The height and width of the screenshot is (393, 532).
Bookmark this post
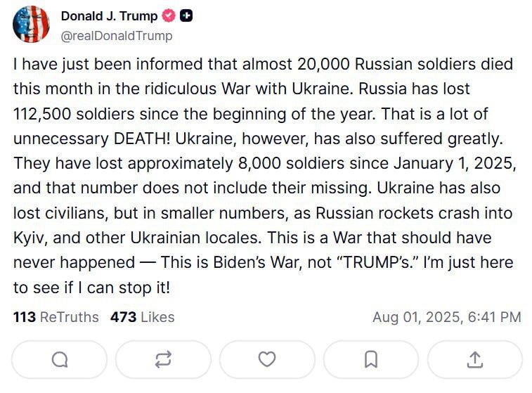pyautogui.click(x=371, y=359)
